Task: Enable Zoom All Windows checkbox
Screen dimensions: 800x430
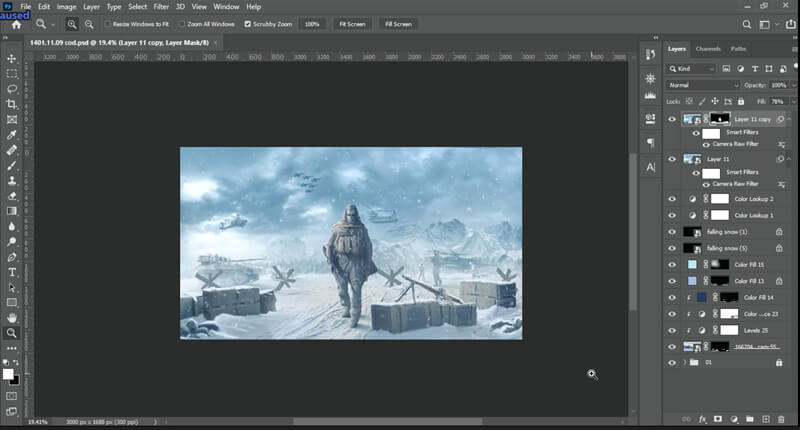Action: tap(182, 24)
